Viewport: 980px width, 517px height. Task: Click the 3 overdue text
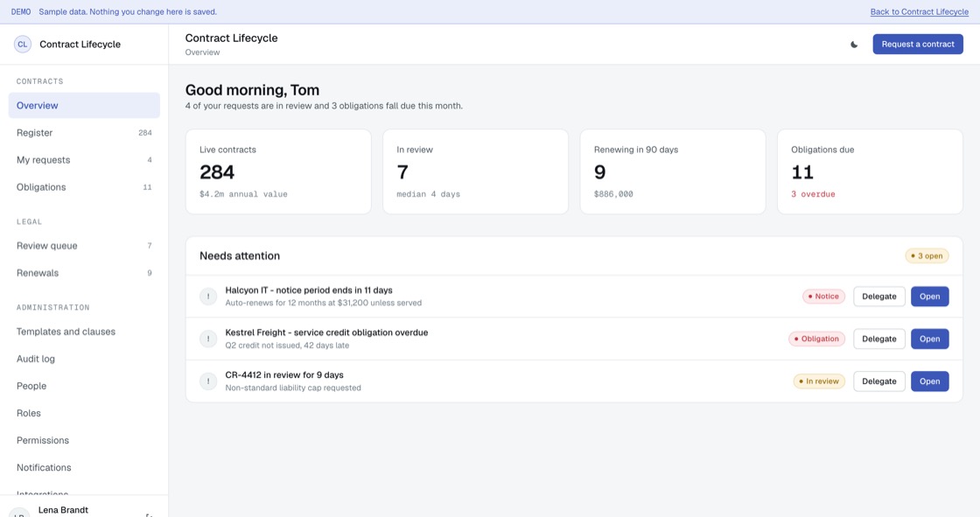(x=813, y=194)
